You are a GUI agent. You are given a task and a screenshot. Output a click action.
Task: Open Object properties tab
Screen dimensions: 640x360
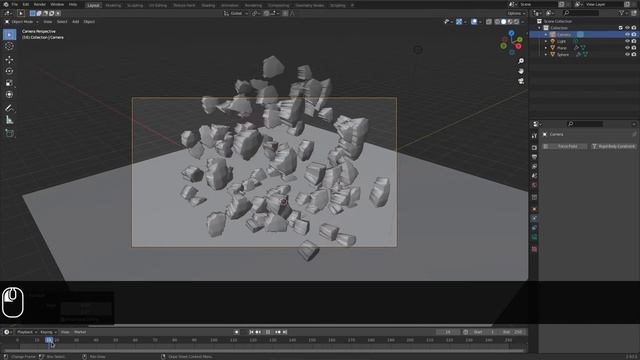coord(534,209)
